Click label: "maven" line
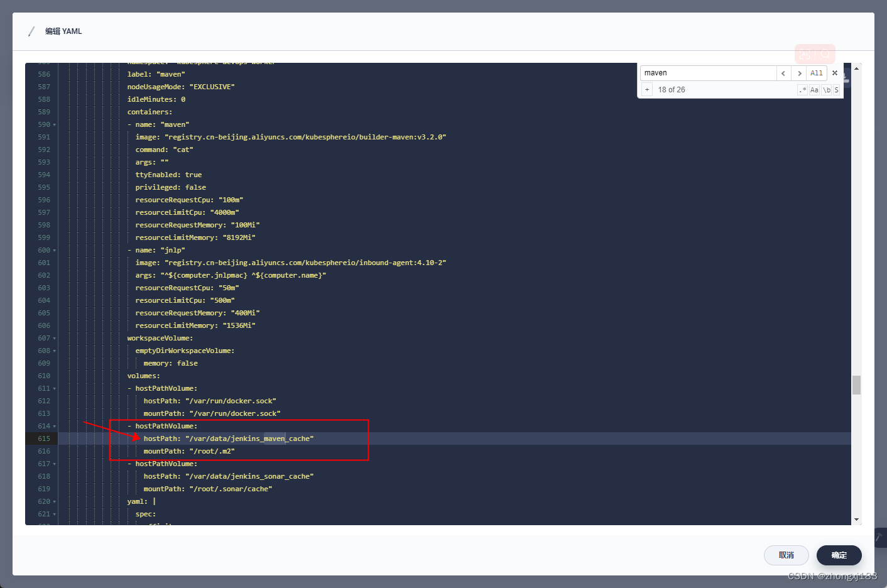The height and width of the screenshot is (588, 887). point(156,74)
